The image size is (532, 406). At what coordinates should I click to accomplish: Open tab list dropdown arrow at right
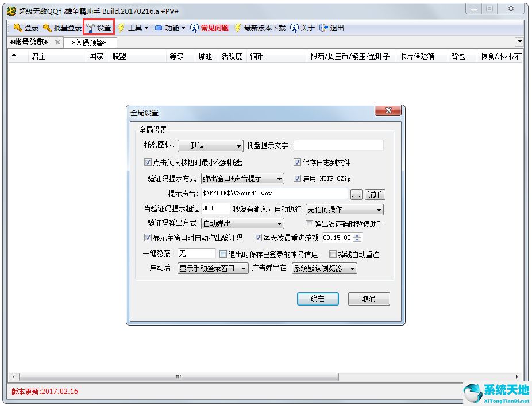coord(519,42)
